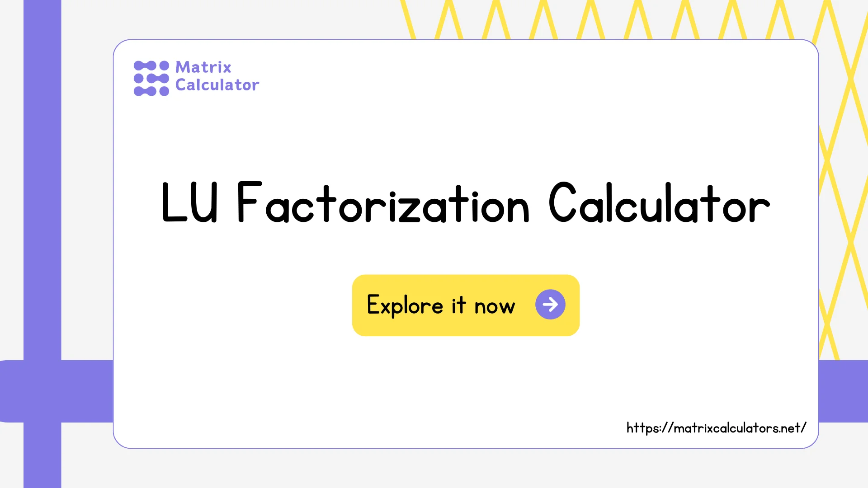
Task: Click the Matrix Calculator brand dots icon
Action: [x=151, y=76]
